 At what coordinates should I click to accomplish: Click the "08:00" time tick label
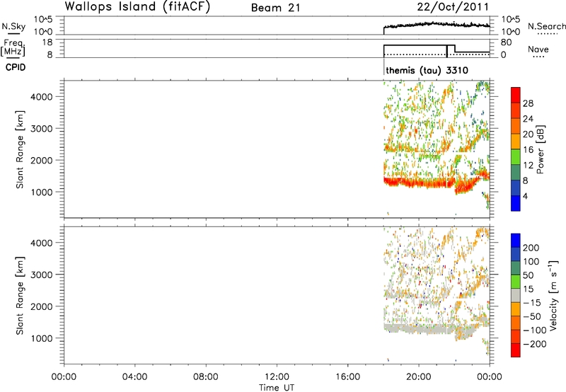coord(206,377)
